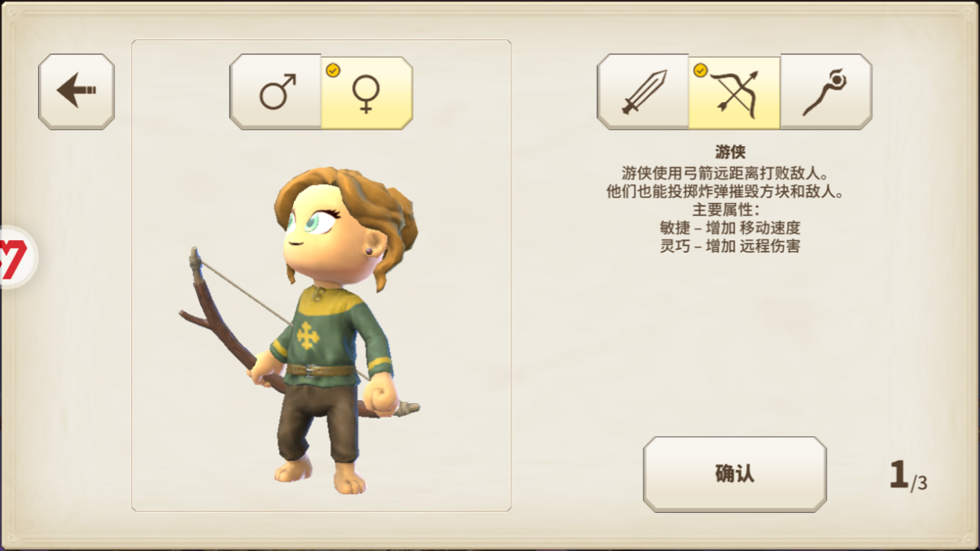Go back using the left arrow button
The height and width of the screenshot is (551, 980).
pos(76,92)
